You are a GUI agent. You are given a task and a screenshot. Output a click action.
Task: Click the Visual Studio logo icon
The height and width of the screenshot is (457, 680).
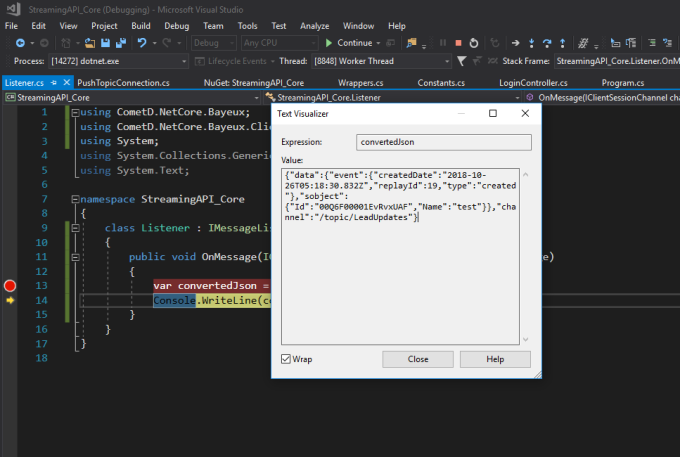click(x=12, y=8)
